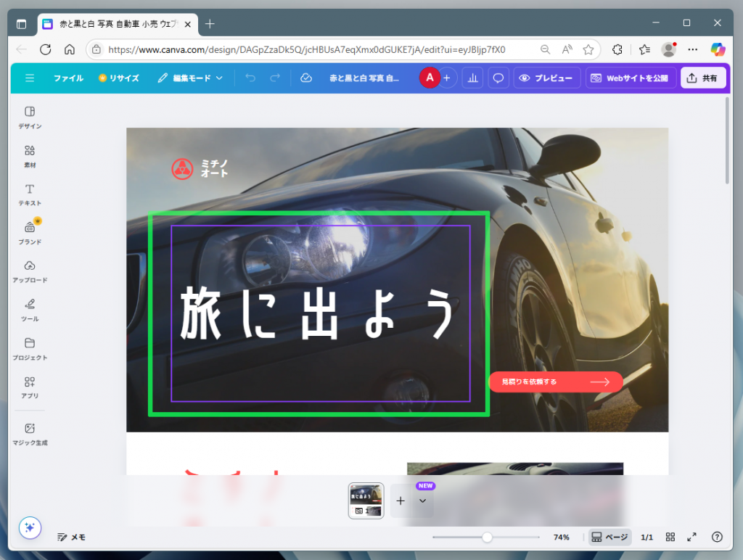Open comments via the speech bubble icon
The image size is (743, 560).
click(498, 78)
